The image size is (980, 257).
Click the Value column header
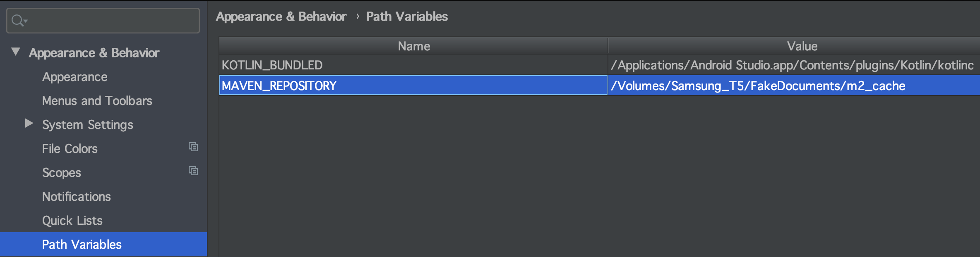pos(802,46)
